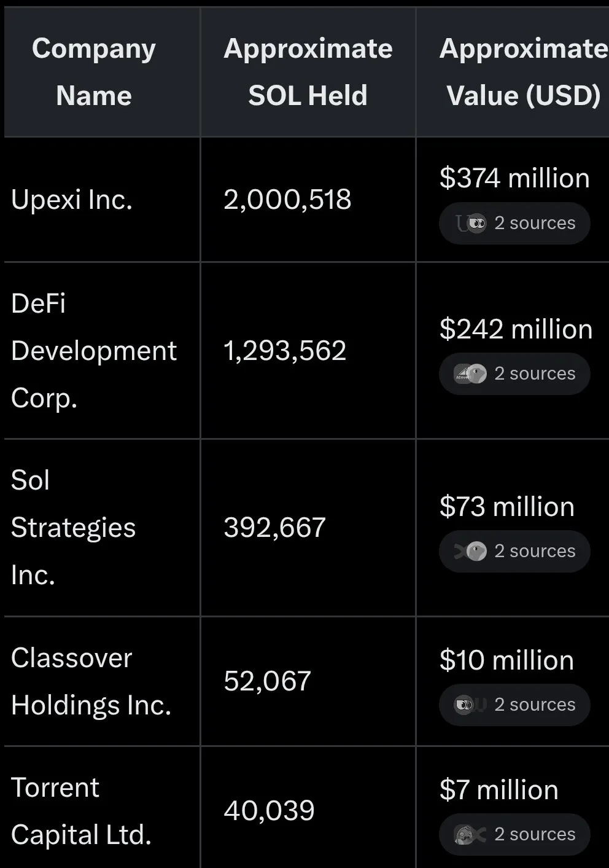The image size is (609, 868).
Task: Select the Torrent Capital Ltd. name cell
Action: (81, 811)
